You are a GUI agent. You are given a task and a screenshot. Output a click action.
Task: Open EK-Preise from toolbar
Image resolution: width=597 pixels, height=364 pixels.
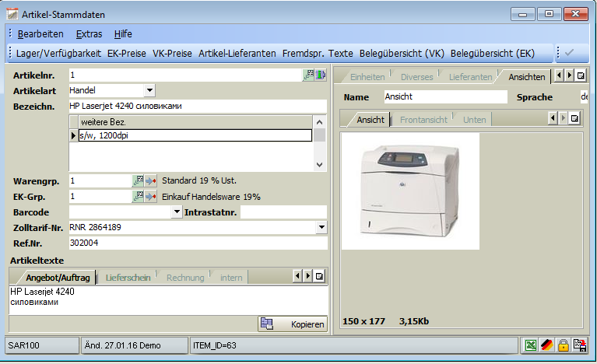point(127,53)
